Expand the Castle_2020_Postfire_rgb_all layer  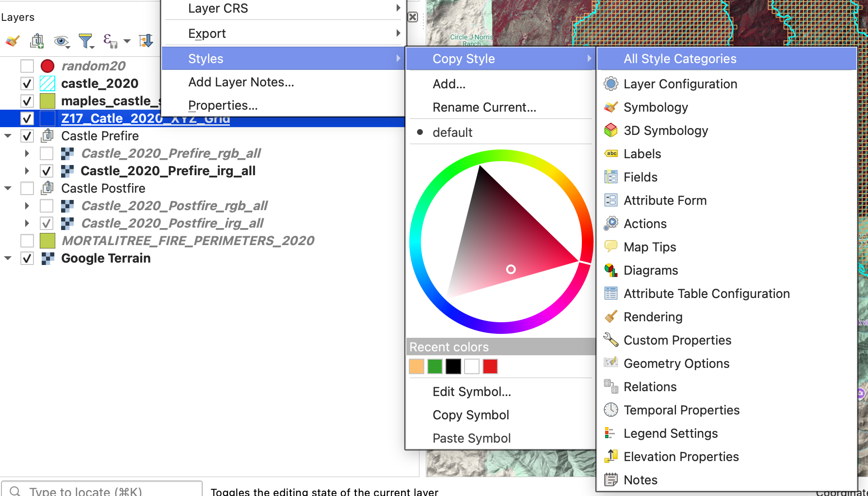pyautogui.click(x=27, y=206)
